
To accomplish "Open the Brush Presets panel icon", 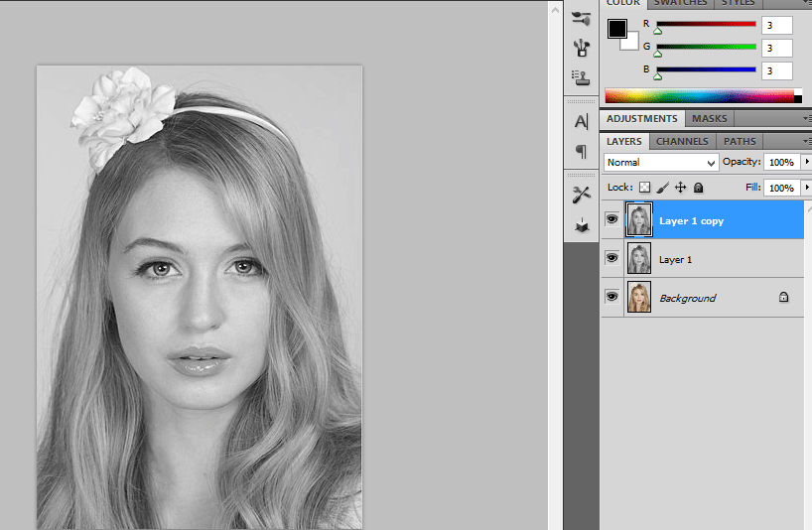I will coord(582,48).
